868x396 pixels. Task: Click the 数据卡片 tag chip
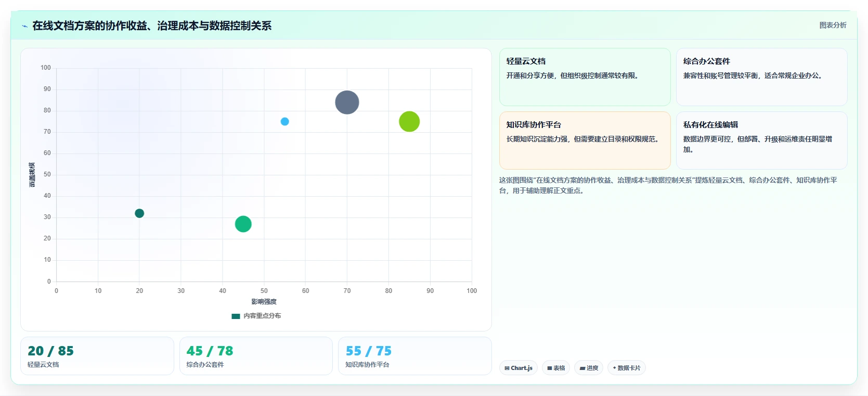626,368
